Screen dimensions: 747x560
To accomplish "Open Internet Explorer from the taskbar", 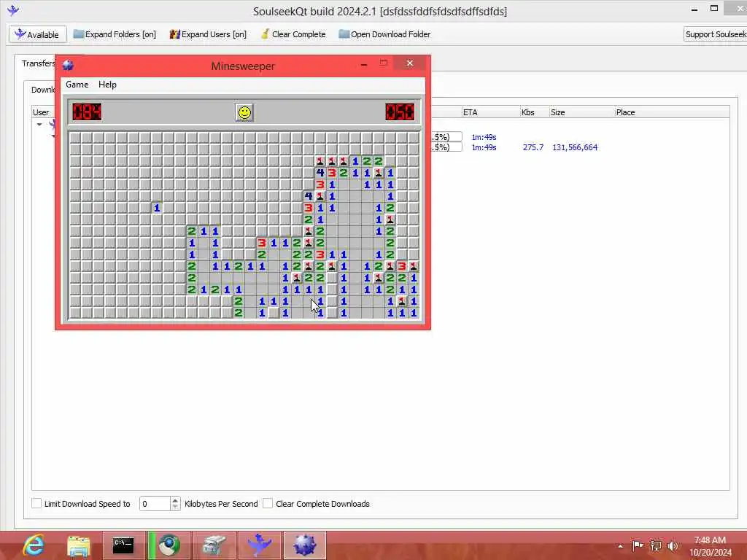I will click(34, 545).
